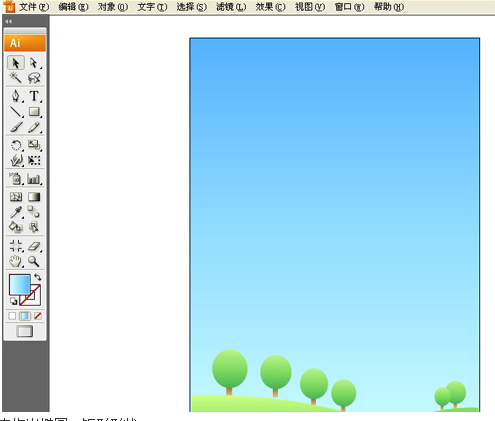Screen dimensions: 495x421
Task: Select the Column Graph tool
Action: tap(34, 179)
